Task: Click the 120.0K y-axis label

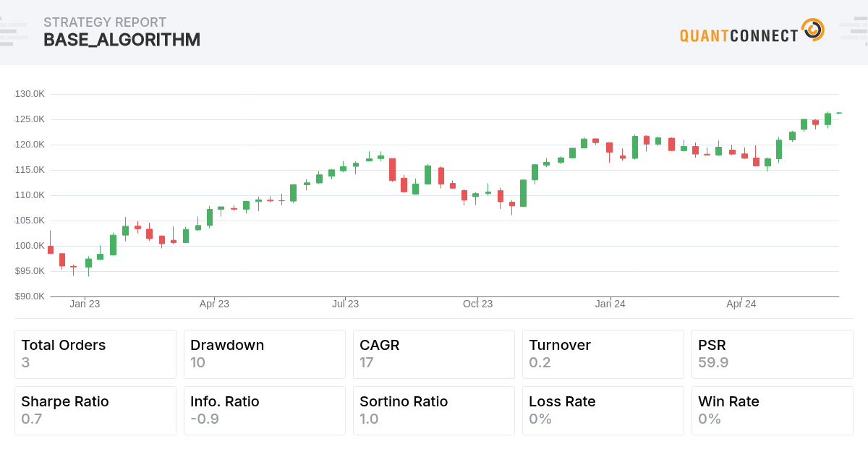Action: point(30,145)
